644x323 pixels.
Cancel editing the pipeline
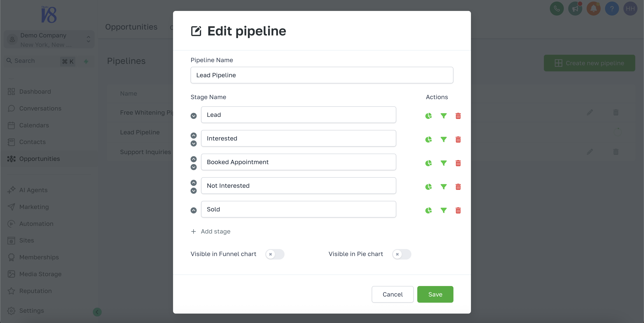393,294
